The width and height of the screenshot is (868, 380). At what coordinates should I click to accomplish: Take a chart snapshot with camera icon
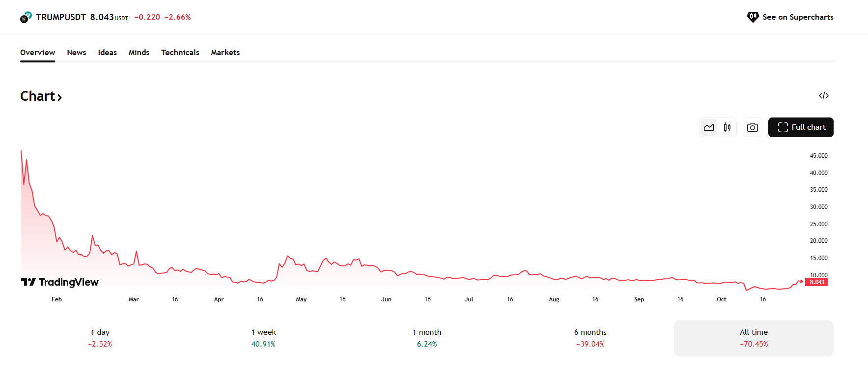pos(752,127)
